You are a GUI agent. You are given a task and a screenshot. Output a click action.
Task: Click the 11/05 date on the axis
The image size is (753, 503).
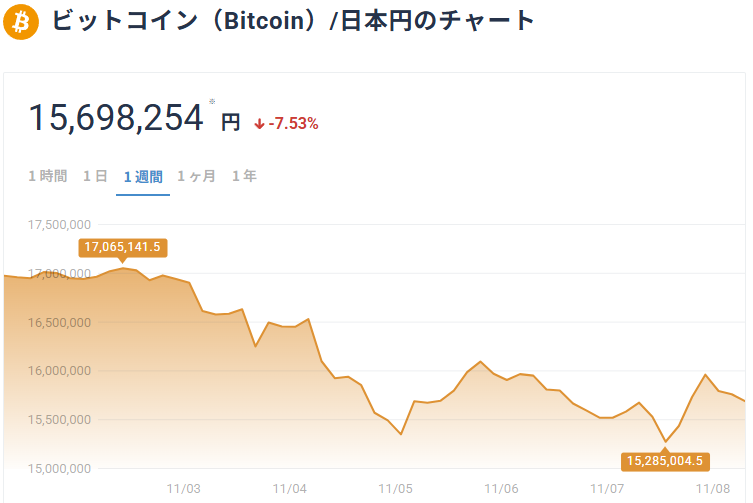(395, 489)
